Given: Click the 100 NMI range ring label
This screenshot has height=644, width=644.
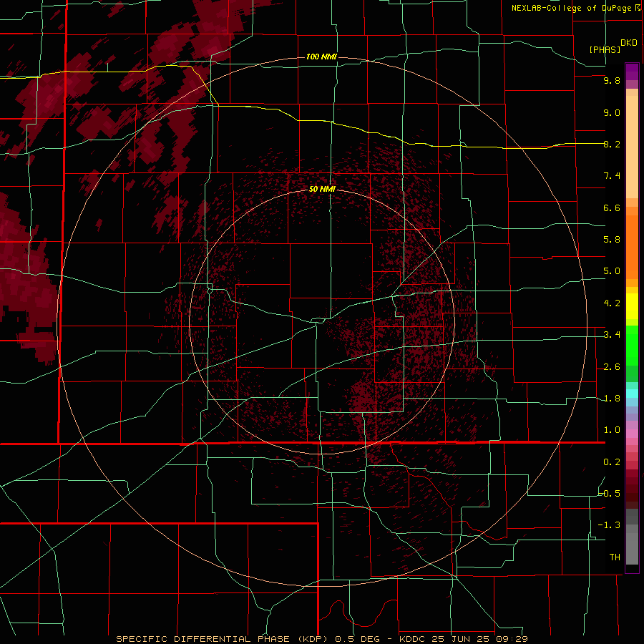Looking at the screenshot, I should (321, 57).
